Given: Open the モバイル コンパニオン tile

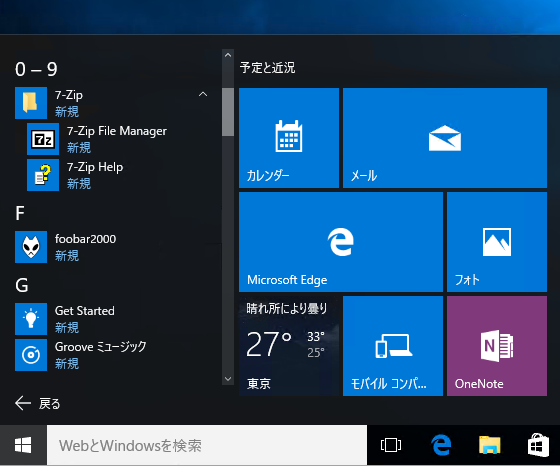Looking at the screenshot, I should 393,346.
